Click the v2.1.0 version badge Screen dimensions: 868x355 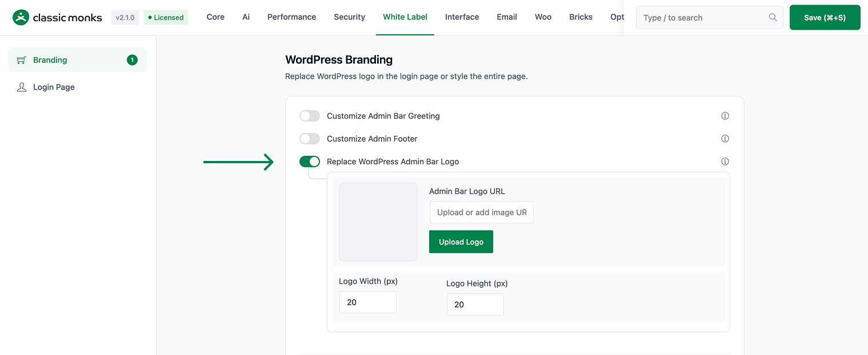(125, 18)
